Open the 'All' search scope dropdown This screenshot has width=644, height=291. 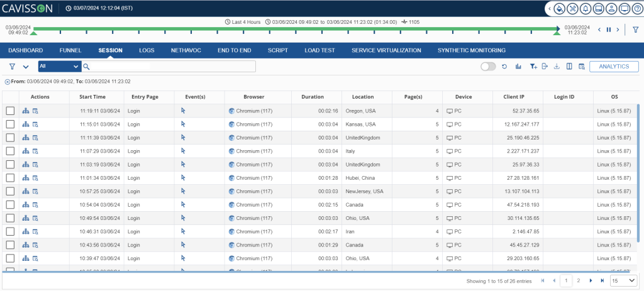59,66
